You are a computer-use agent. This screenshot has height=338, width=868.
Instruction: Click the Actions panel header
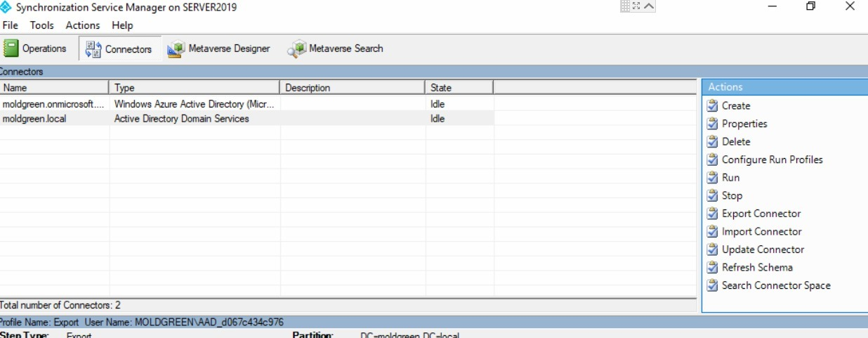tap(784, 87)
